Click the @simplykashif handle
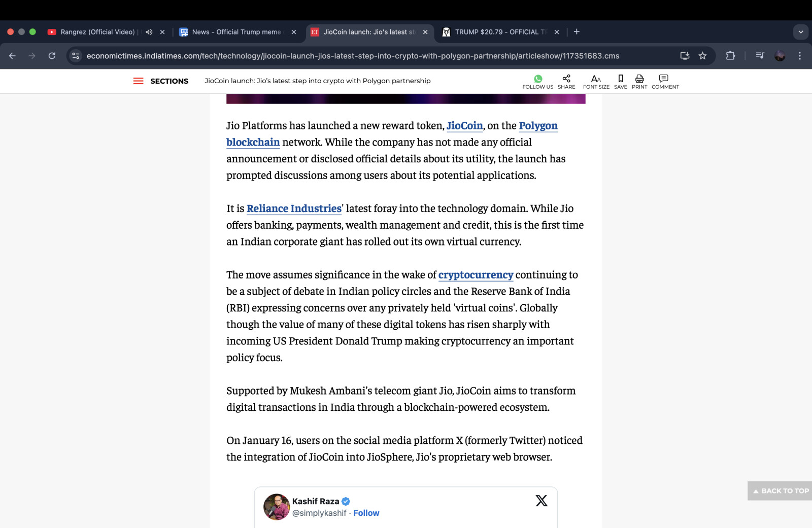 [x=319, y=513]
